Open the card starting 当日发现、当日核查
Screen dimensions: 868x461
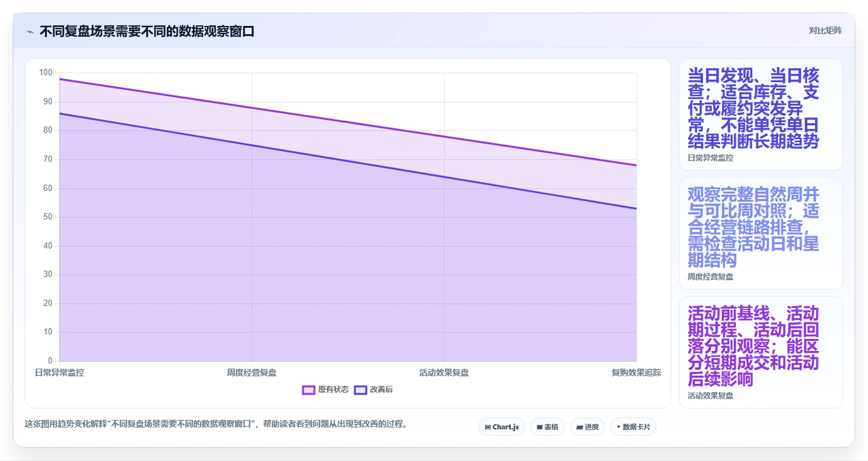pyautogui.click(x=760, y=114)
